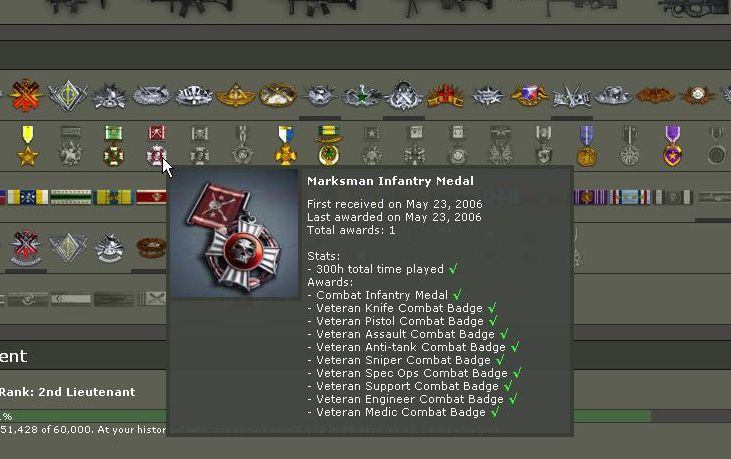Select the bronze medal with blue ribbon
This screenshot has width=731, height=459.
click(586, 145)
